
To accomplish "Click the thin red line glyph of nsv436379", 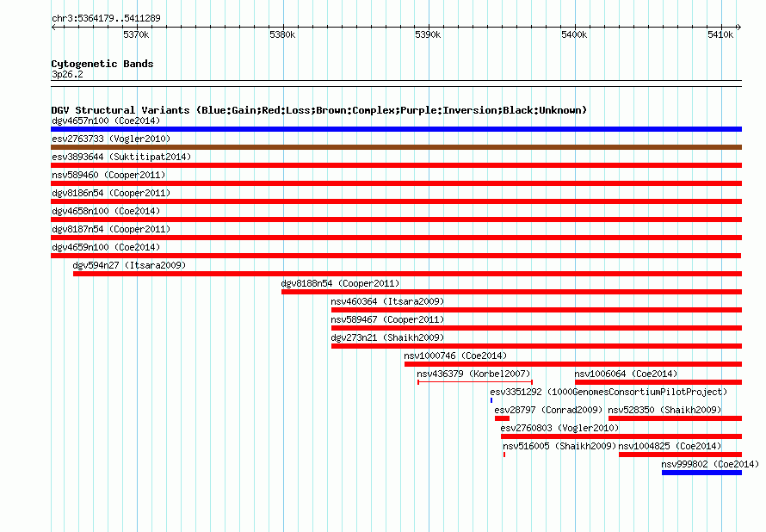I will pos(475,382).
